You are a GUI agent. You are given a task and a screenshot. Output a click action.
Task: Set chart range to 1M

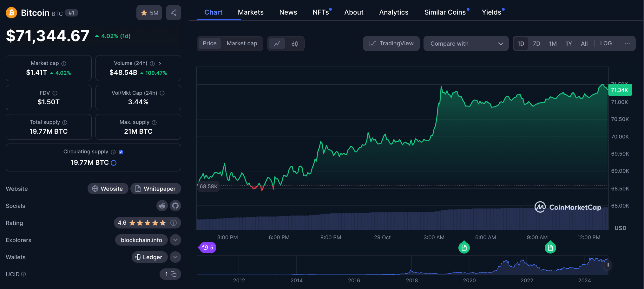(553, 43)
